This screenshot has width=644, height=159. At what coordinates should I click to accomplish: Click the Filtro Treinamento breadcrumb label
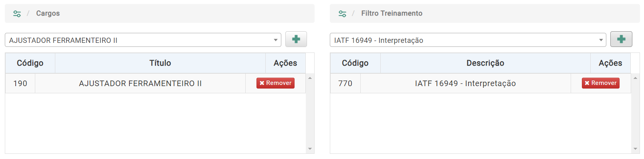pos(392,13)
